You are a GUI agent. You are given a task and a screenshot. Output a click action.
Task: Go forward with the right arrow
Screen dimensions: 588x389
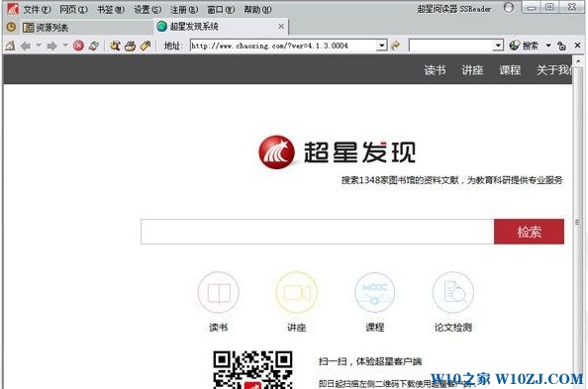(x=51, y=47)
